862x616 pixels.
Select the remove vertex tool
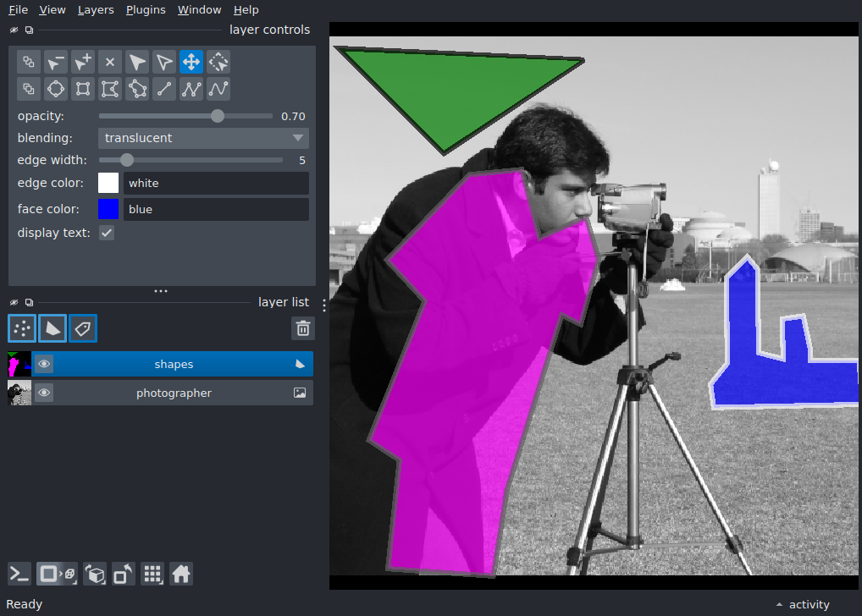coord(56,62)
